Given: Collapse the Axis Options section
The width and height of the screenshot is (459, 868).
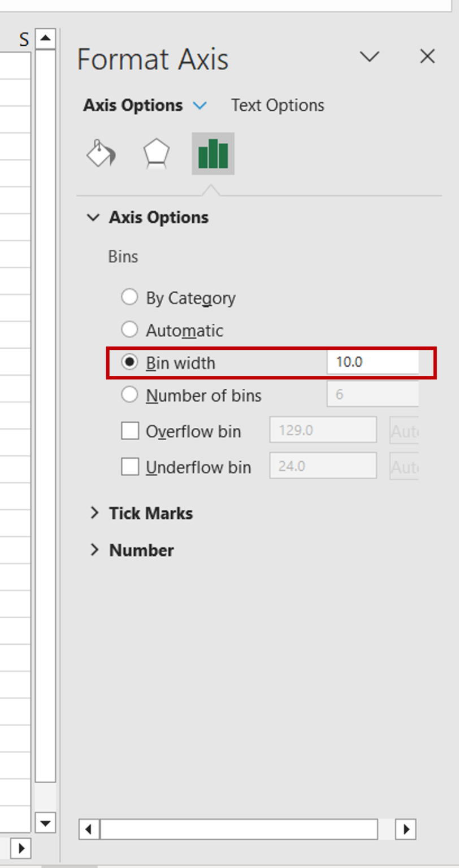Looking at the screenshot, I should pos(94,217).
